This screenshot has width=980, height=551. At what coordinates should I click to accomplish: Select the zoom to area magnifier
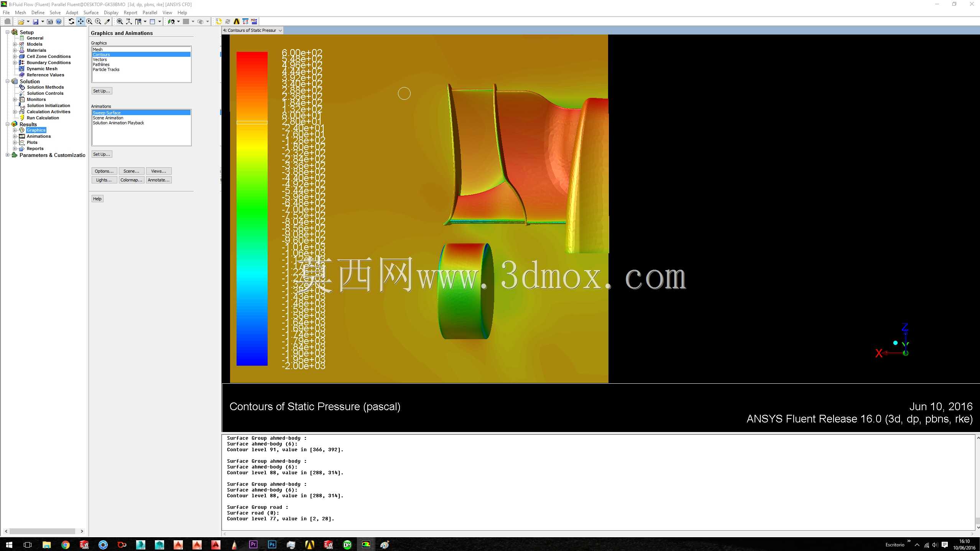click(98, 22)
